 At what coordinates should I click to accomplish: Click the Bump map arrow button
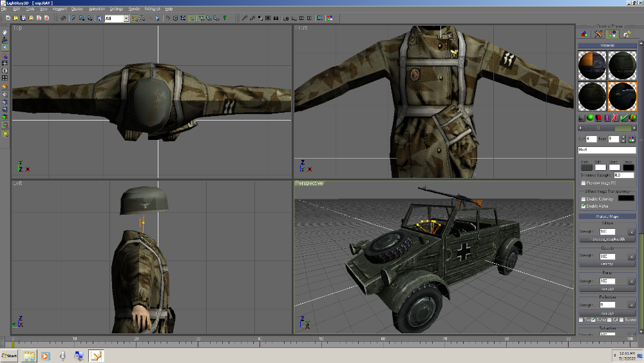pos(632,282)
